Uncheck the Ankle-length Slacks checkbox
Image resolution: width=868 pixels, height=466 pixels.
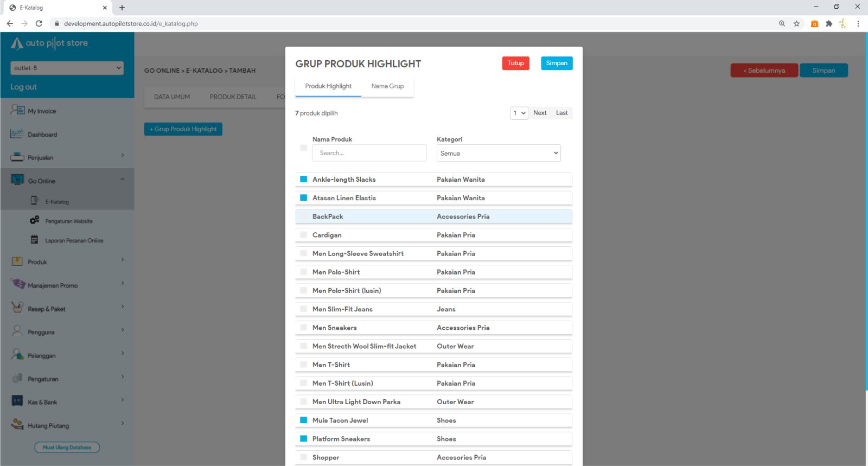pos(304,179)
